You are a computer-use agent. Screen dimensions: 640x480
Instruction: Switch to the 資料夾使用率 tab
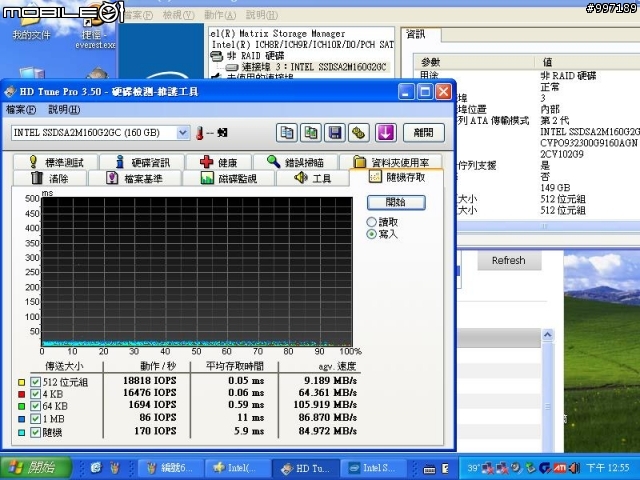coord(391,162)
